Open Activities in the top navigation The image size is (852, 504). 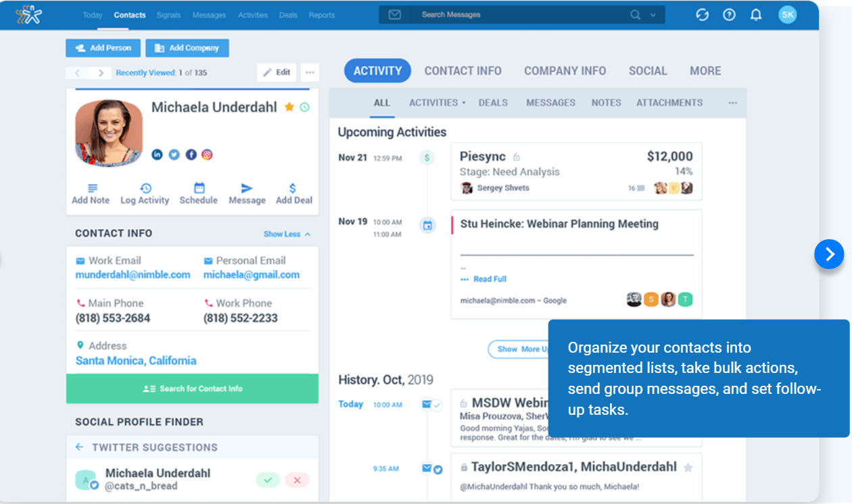[x=253, y=15]
